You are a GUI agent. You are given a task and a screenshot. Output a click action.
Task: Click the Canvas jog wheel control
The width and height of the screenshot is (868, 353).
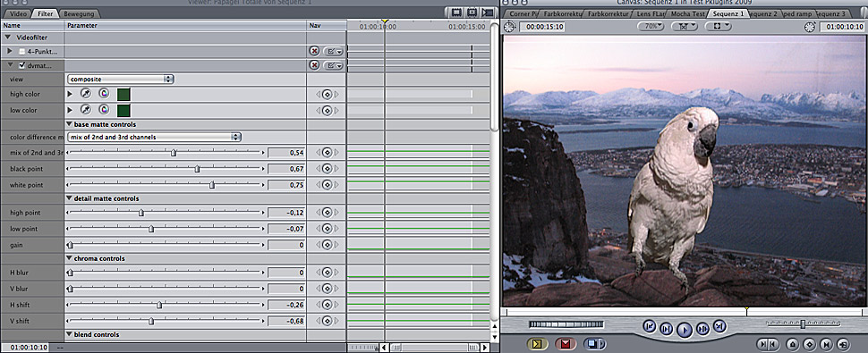[x=566, y=324]
